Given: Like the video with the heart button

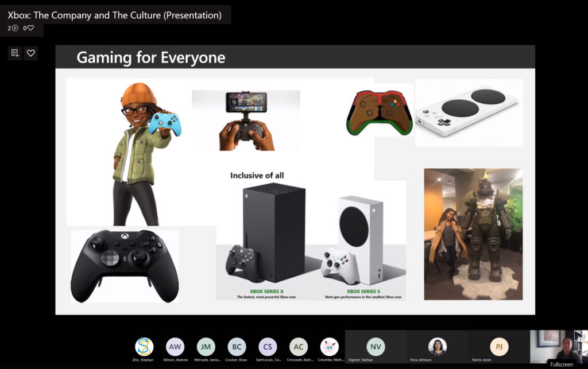Looking at the screenshot, I should click(x=31, y=53).
